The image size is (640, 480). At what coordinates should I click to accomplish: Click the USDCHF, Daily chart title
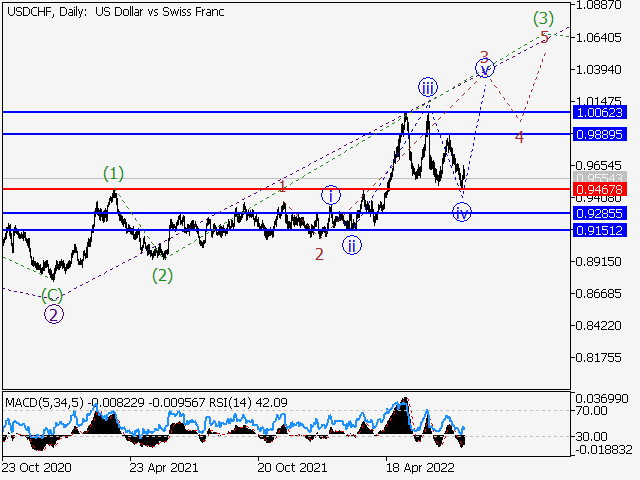tap(116, 12)
